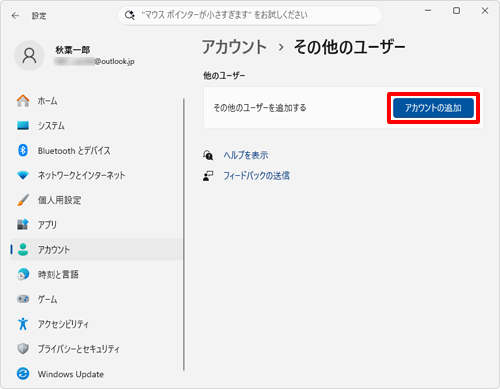This screenshot has width=500, height=389.
Task: Open Bluetooth とデバイス settings
Action: coord(97,150)
